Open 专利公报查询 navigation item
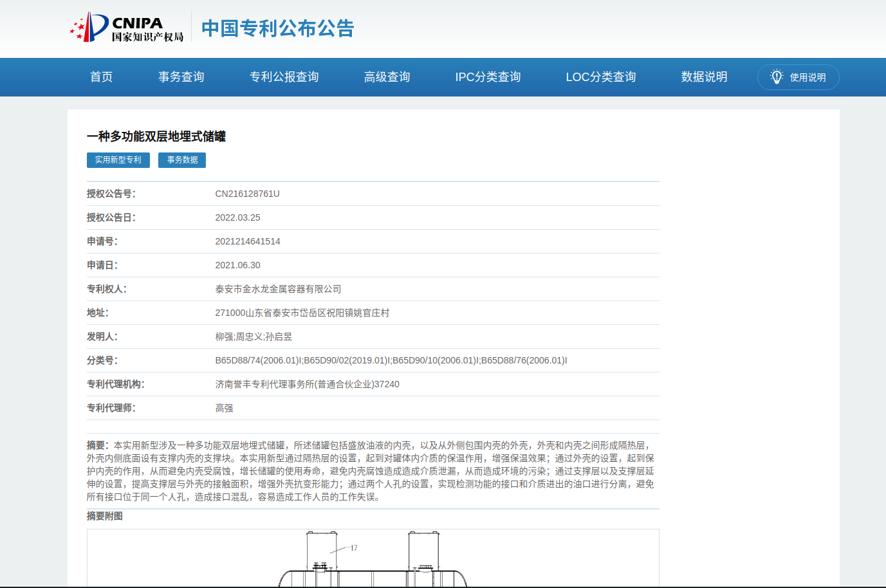Viewport: 886px width, 588px height. [x=284, y=77]
